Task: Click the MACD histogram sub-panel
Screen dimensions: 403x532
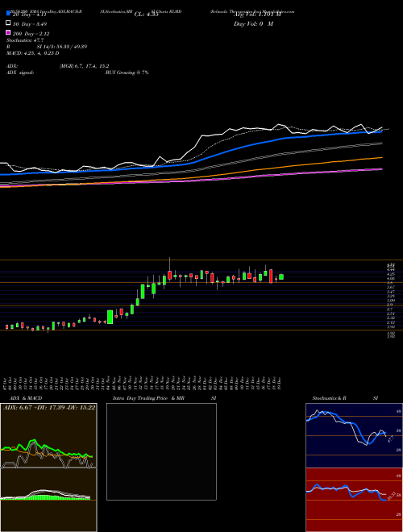Action: (48, 500)
